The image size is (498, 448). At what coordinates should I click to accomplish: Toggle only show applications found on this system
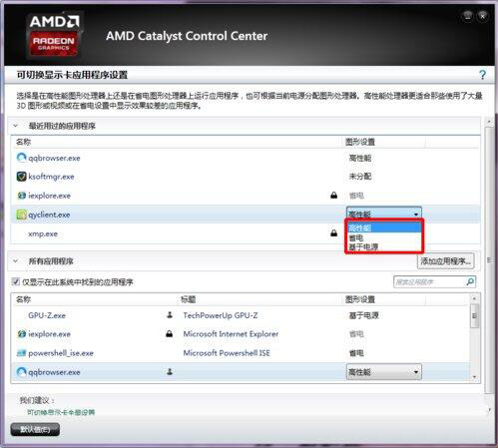(x=16, y=282)
